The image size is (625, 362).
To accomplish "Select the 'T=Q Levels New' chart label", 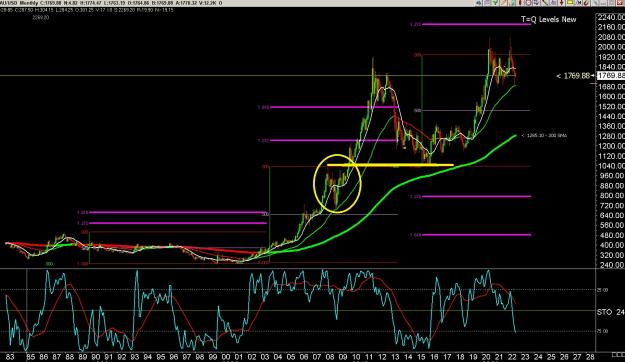I will tap(548, 19).
